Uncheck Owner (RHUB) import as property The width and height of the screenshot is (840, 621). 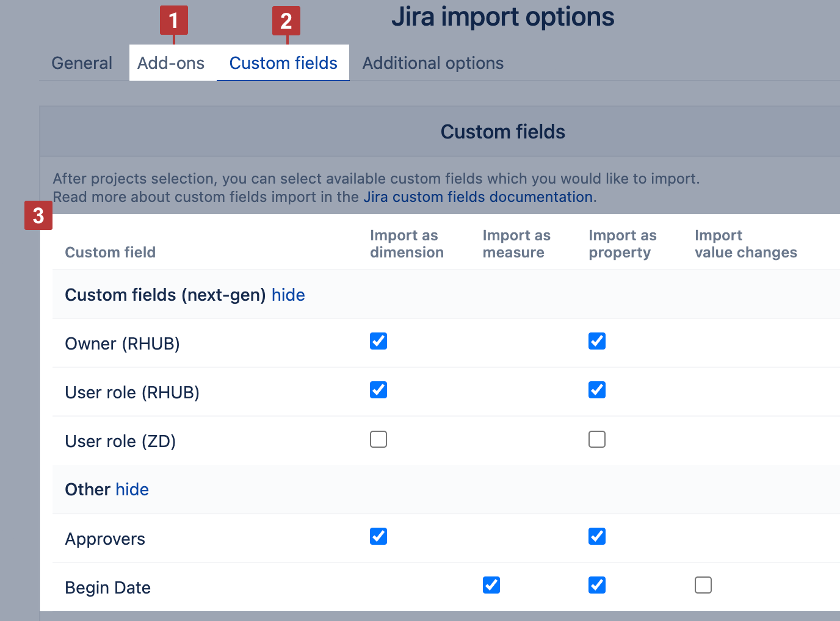597,341
